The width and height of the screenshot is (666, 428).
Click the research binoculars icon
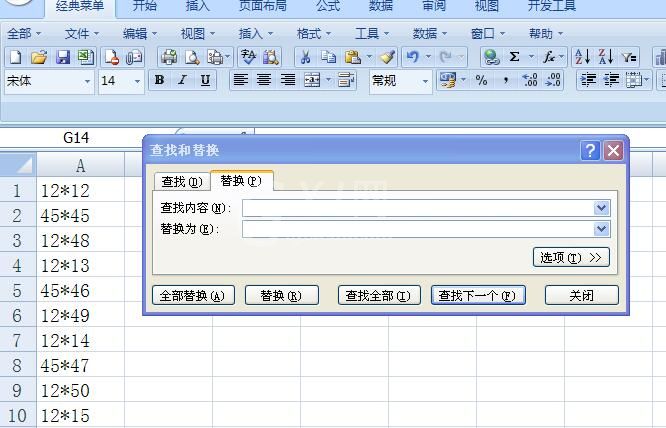pos(271,57)
